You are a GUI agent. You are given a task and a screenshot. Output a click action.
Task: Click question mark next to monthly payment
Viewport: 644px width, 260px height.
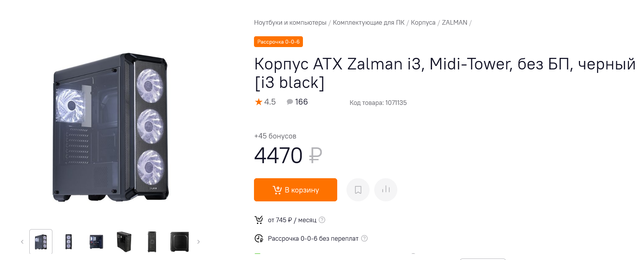coord(322,220)
